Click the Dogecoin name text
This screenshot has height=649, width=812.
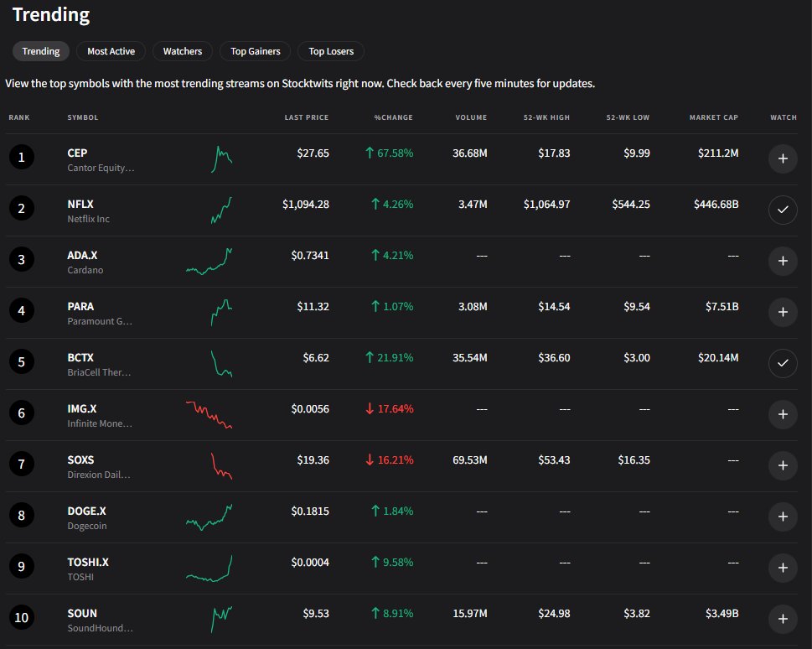pyautogui.click(x=87, y=526)
